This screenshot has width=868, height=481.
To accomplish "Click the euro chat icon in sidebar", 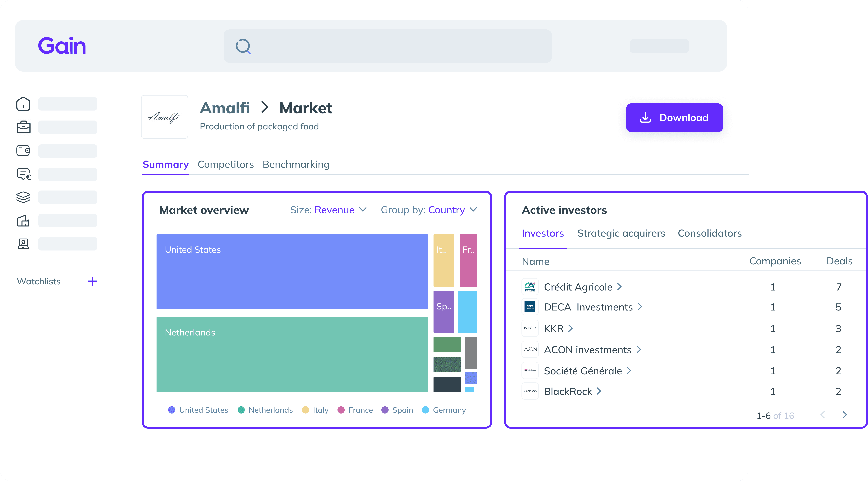I will (x=24, y=174).
